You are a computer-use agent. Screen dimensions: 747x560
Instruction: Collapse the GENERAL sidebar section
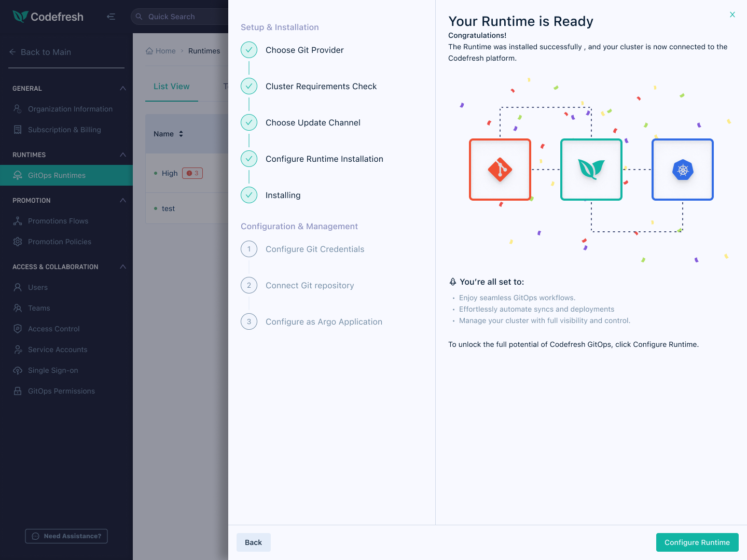pos(123,88)
